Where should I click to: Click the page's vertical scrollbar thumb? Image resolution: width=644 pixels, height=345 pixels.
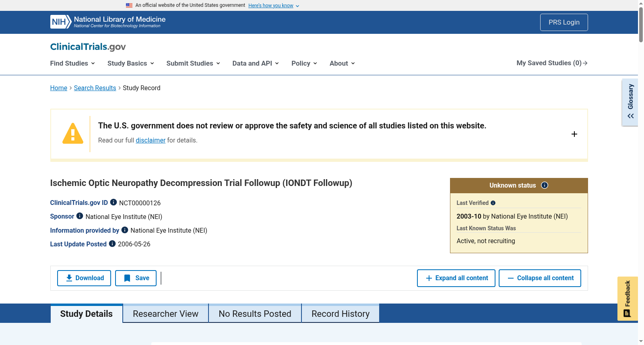[641, 24]
